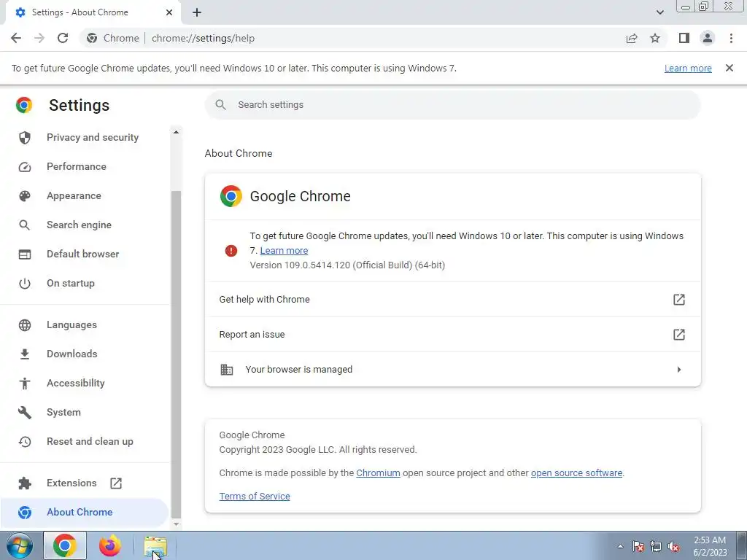Click the sidebar scrollbar up arrow

[177, 132]
